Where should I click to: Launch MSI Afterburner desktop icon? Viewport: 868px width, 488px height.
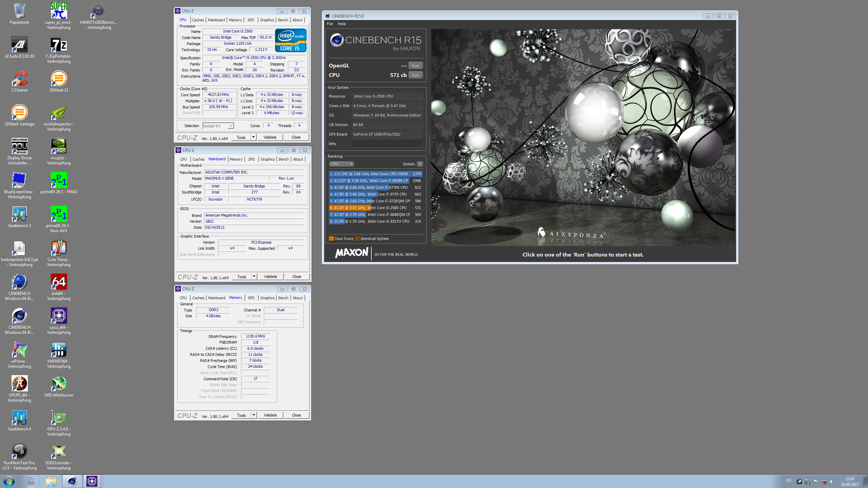(x=59, y=386)
